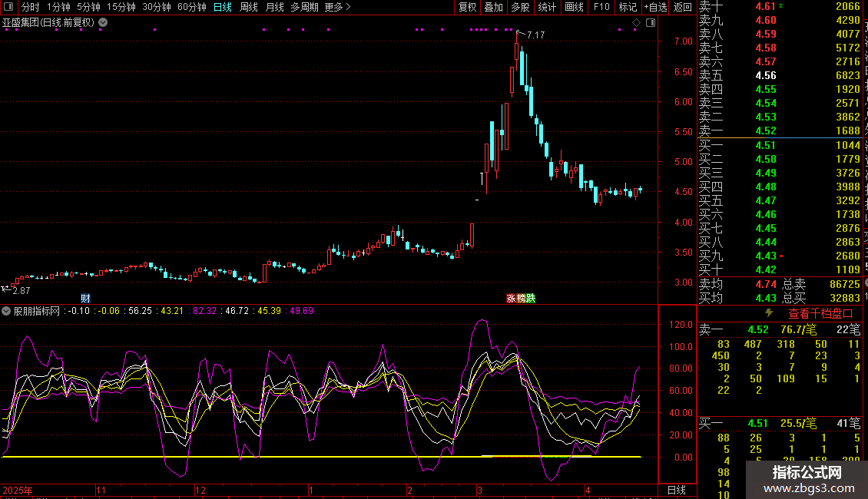Click the 榜 tag below the chart

[520, 298]
